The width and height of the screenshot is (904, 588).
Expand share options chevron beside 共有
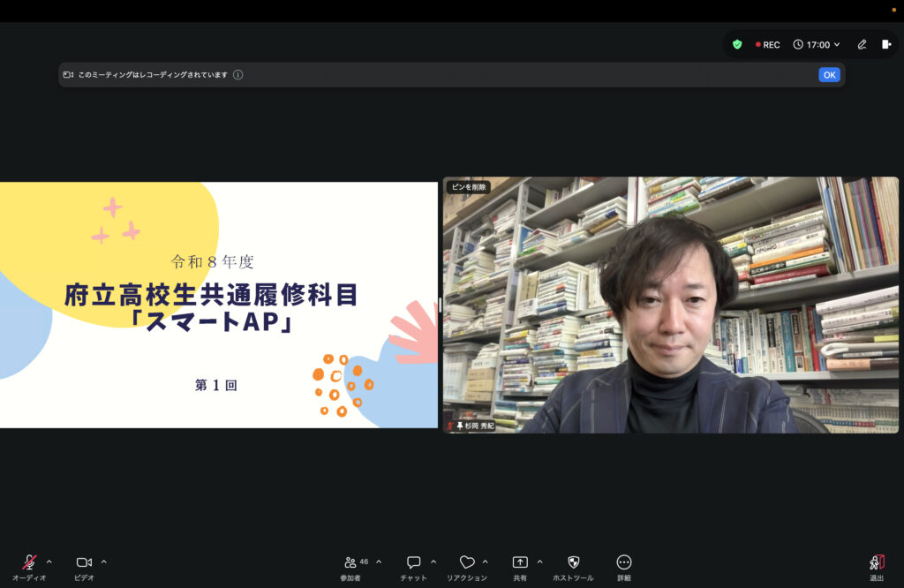point(540,562)
